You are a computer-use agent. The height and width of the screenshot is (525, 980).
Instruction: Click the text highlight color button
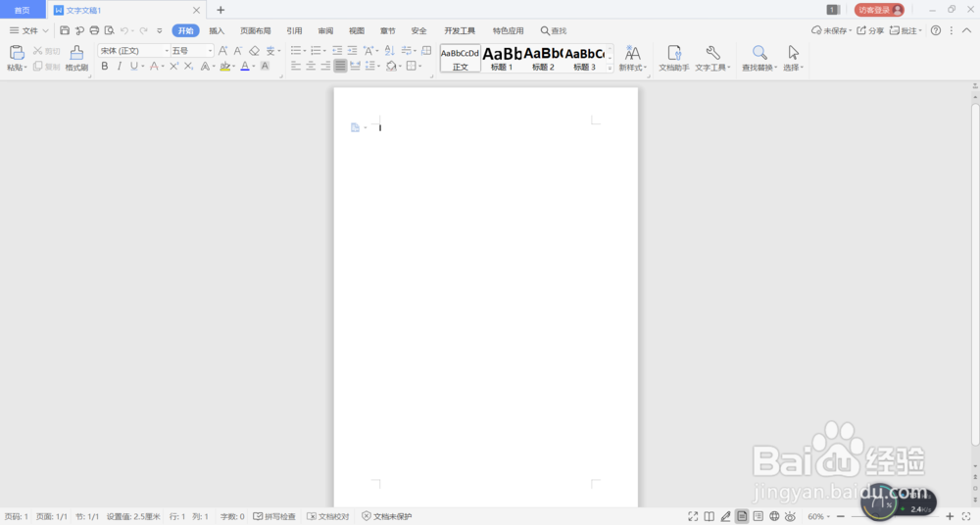(225, 66)
